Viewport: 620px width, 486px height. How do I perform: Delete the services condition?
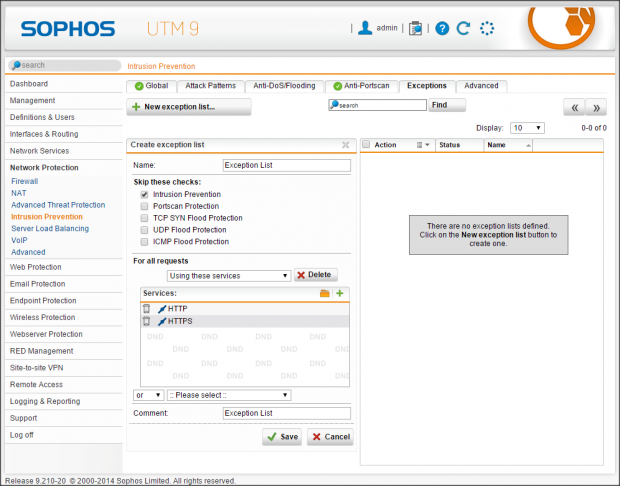tap(315, 275)
